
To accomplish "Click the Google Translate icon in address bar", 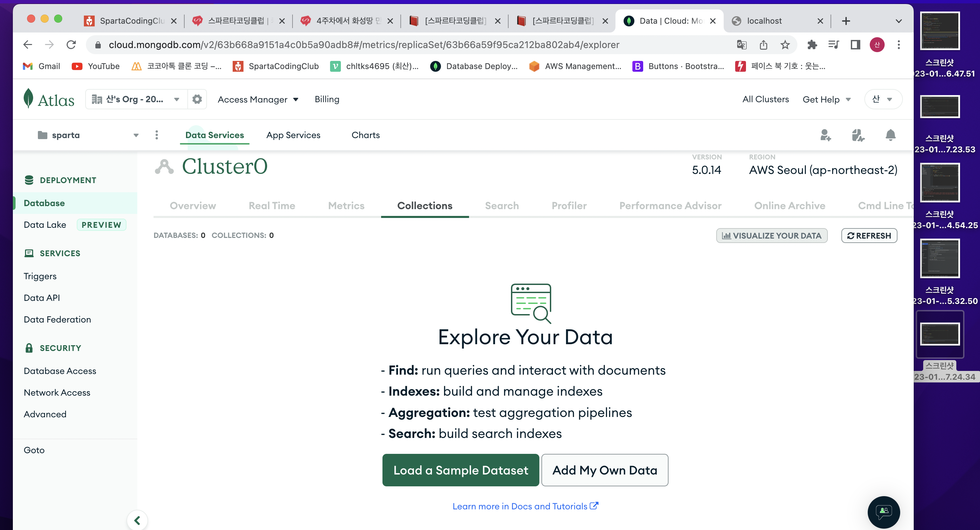I will (x=742, y=45).
